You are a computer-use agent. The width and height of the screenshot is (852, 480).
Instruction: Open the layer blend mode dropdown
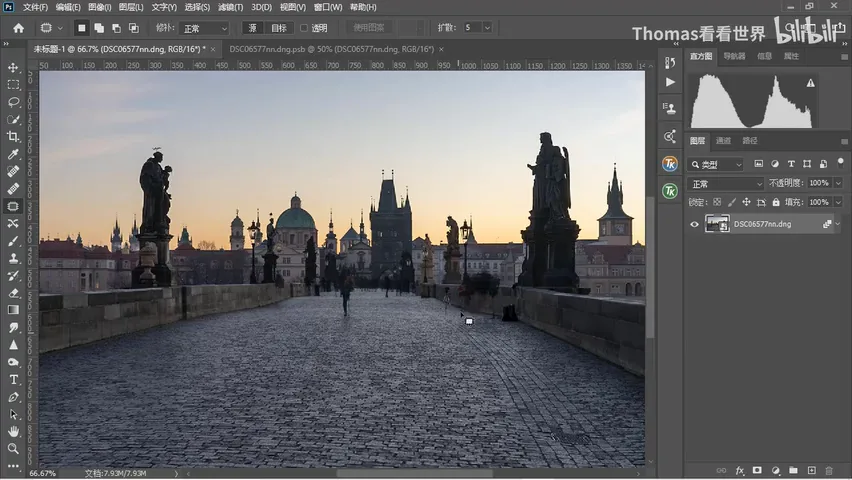[725, 184]
